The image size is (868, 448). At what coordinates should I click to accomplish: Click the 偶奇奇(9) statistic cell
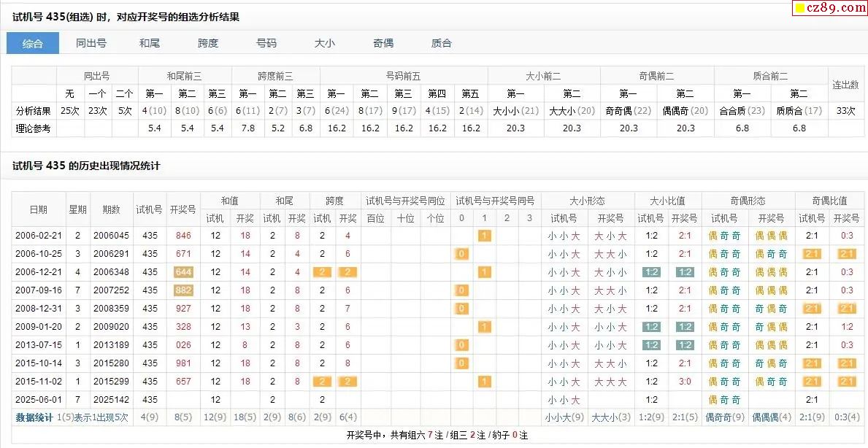725,417
